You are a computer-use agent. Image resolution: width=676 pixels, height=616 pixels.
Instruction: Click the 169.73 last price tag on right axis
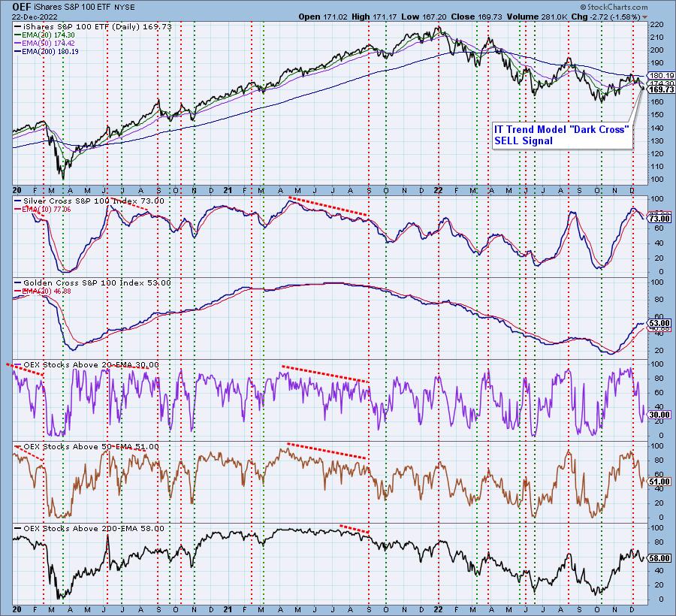(661, 89)
